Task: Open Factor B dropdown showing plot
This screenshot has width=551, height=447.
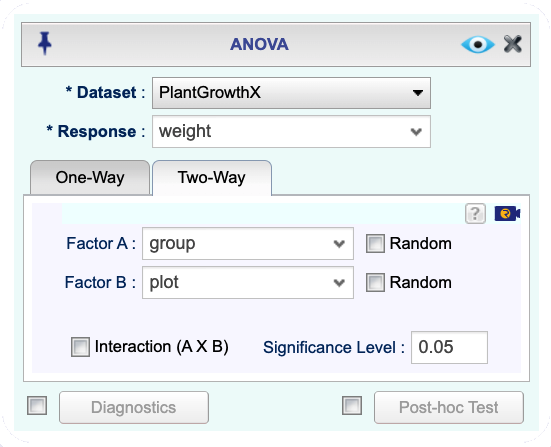Action: click(x=248, y=283)
